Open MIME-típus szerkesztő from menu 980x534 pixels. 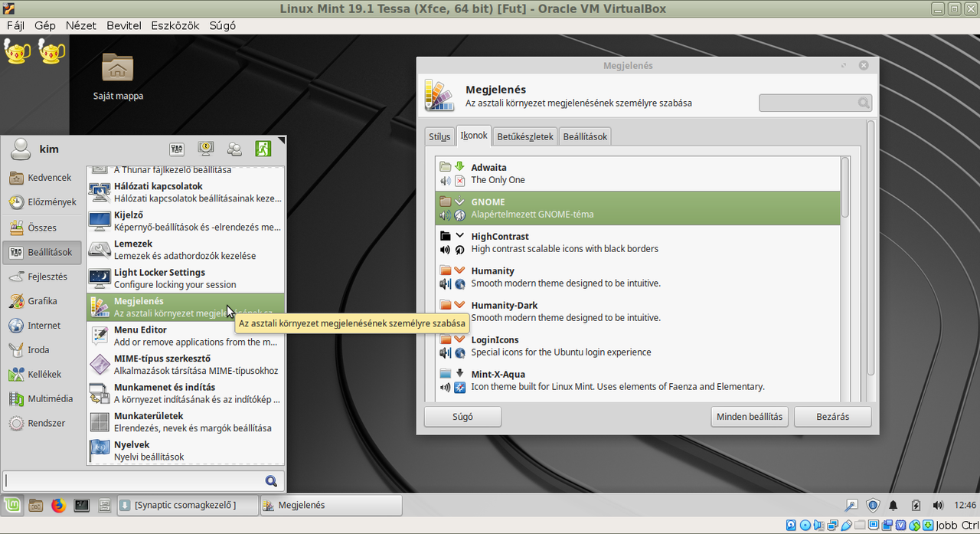(185, 364)
